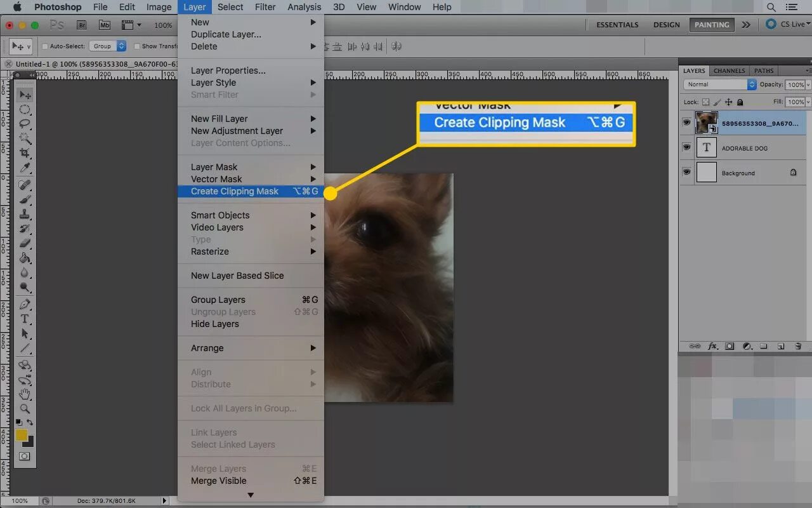Select the Paint Bucket tool
The image size is (812, 508).
pyautogui.click(x=25, y=258)
